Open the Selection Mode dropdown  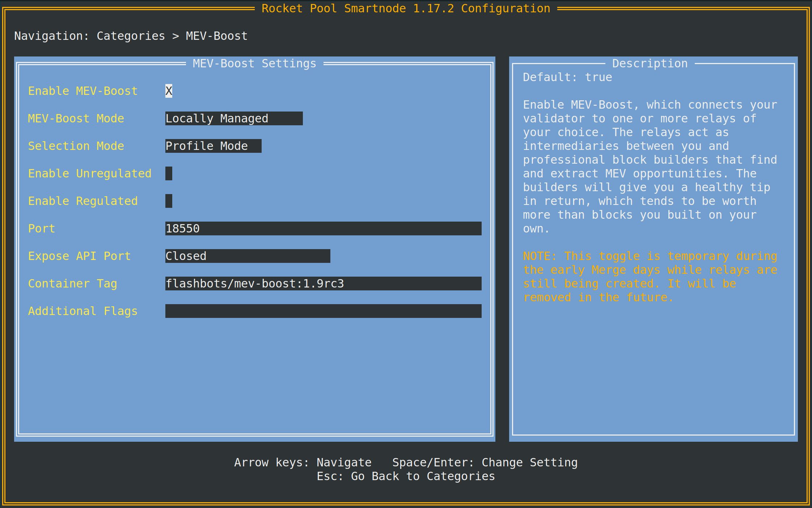[x=213, y=146]
